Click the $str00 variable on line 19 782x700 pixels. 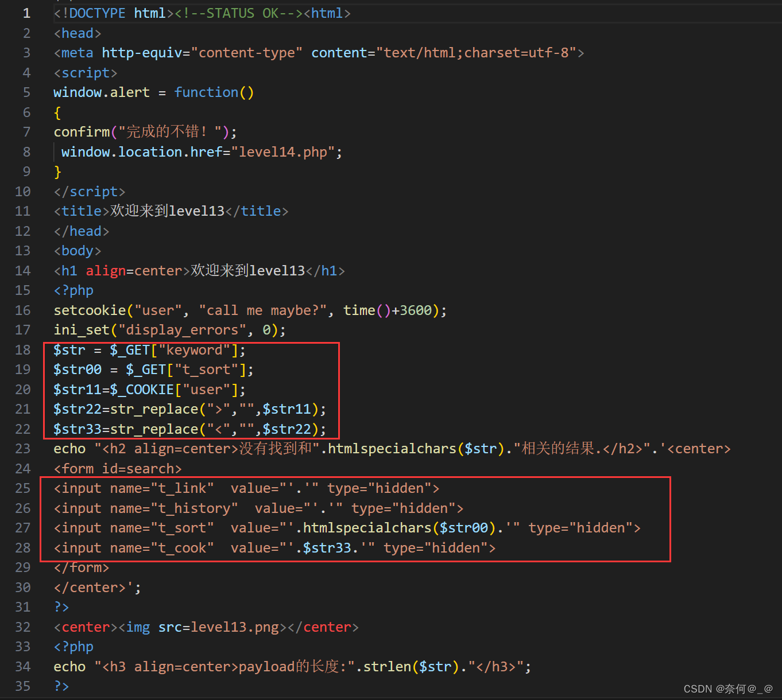[78, 370]
